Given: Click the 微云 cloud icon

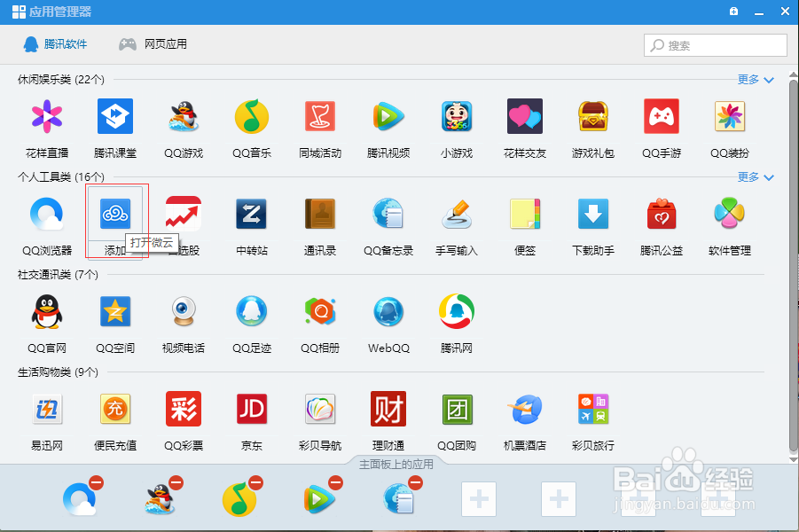Looking at the screenshot, I should [x=115, y=214].
